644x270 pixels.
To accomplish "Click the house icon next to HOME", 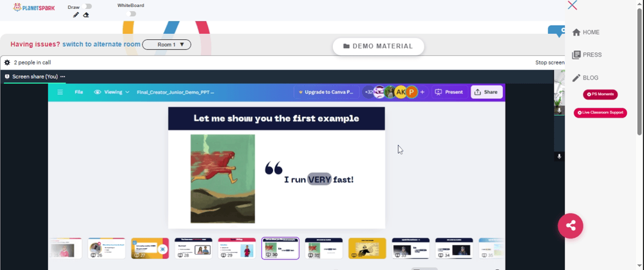I will click(x=576, y=32).
